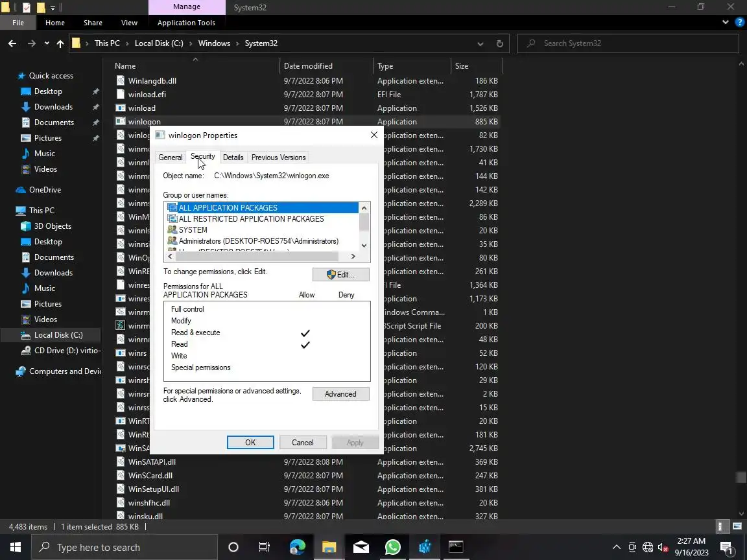Expand recent locations dropdown arrow
This screenshot has width=747, height=560.
(47, 43)
